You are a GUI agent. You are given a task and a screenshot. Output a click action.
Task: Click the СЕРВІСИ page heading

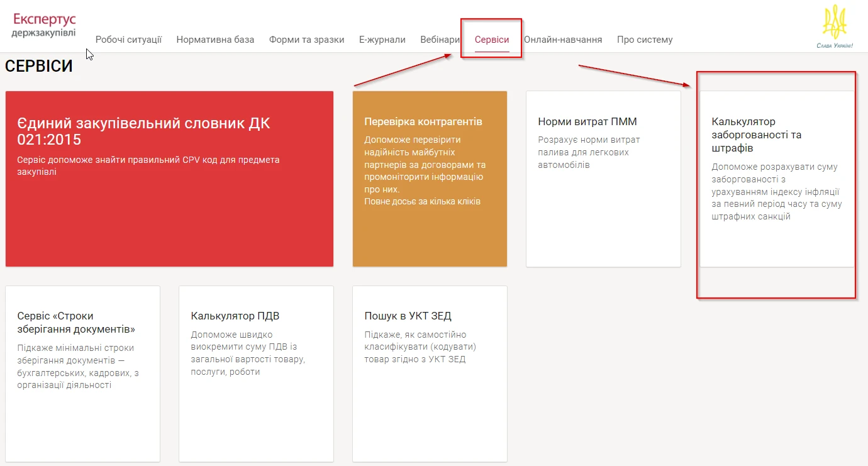tap(39, 66)
